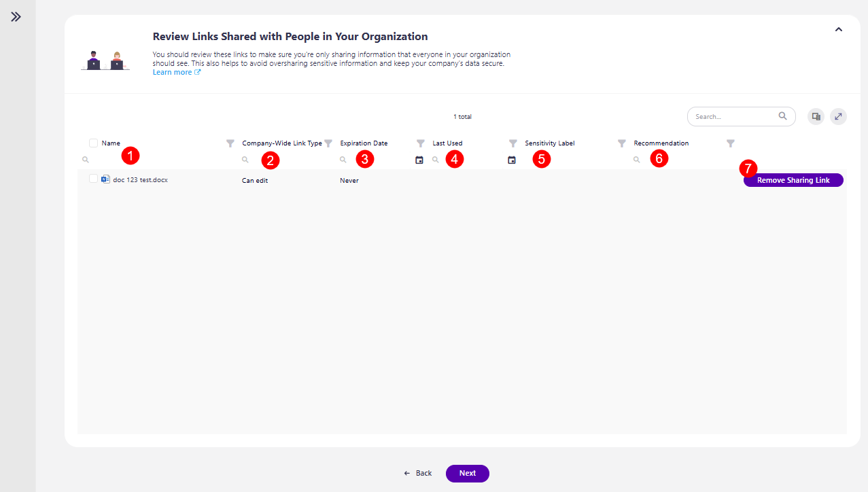The height and width of the screenshot is (492, 868).
Task: Click the search magnifier inside the search box
Action: click(783, 116)
